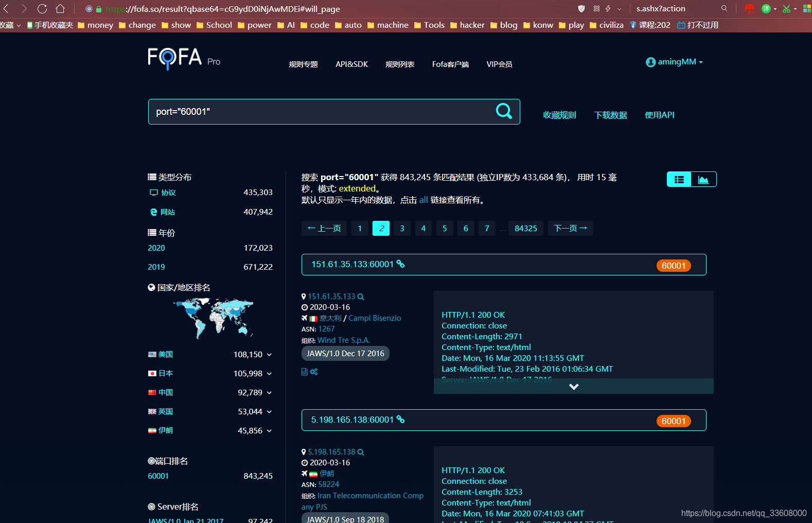Screen dimensions: 812x523
Task: Click user avatar icon next to amingMM
Action: click(650, 62)
